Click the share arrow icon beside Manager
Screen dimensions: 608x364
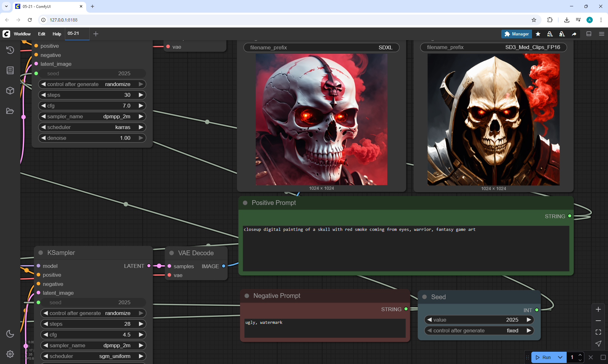[574, 34]
